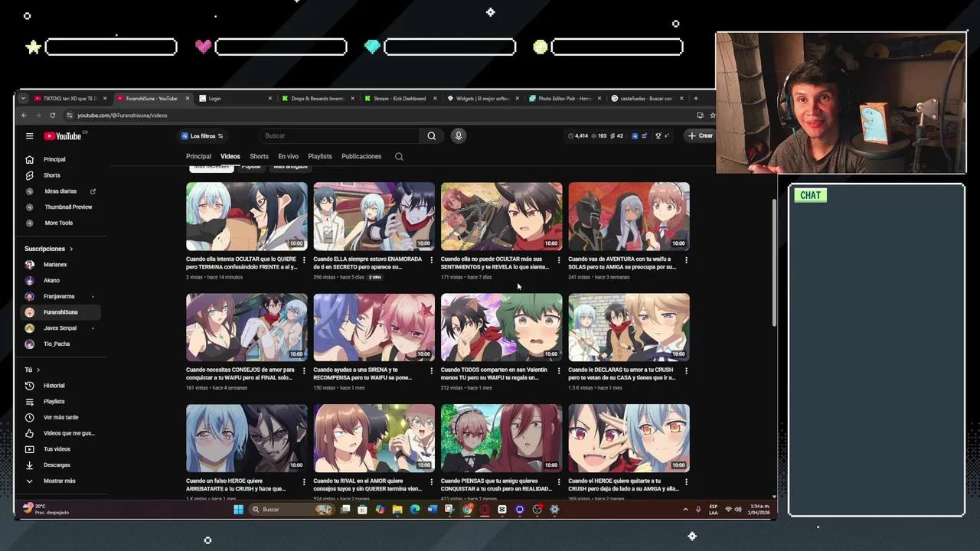
Task: Expand Mostrar más in the sidebar
Action: pyautogui.click(x=60, y=481)
